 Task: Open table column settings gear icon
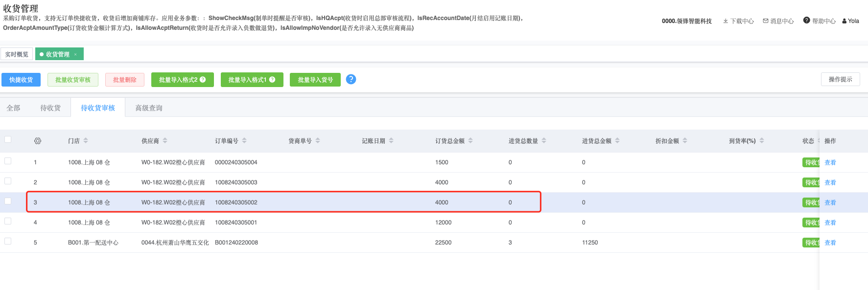tap(38, 141)
